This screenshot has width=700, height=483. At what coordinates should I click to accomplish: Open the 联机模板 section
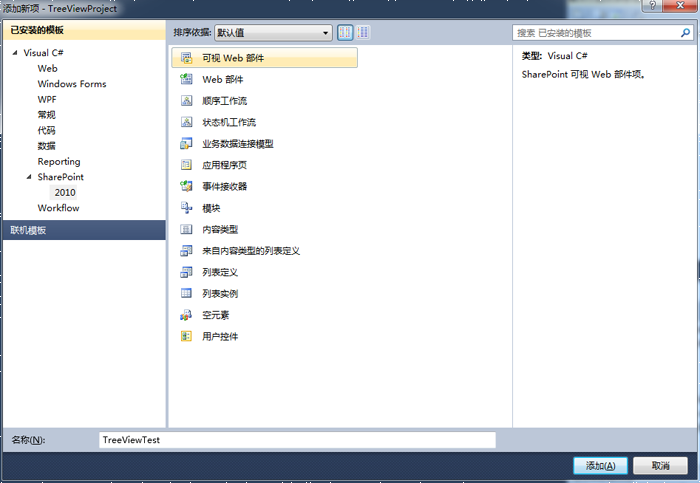[x=84, y=230]
